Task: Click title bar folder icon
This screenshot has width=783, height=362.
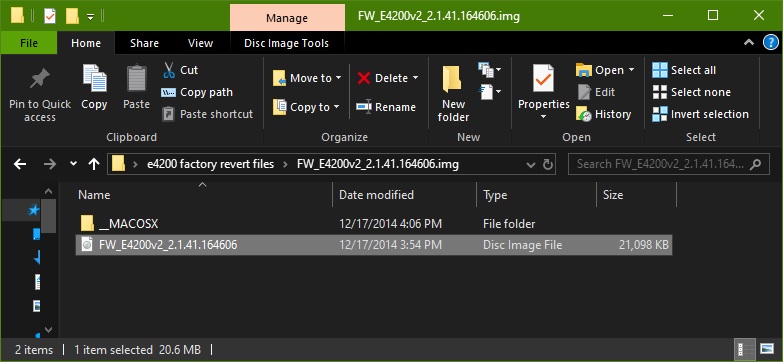Action: point(17,16)
